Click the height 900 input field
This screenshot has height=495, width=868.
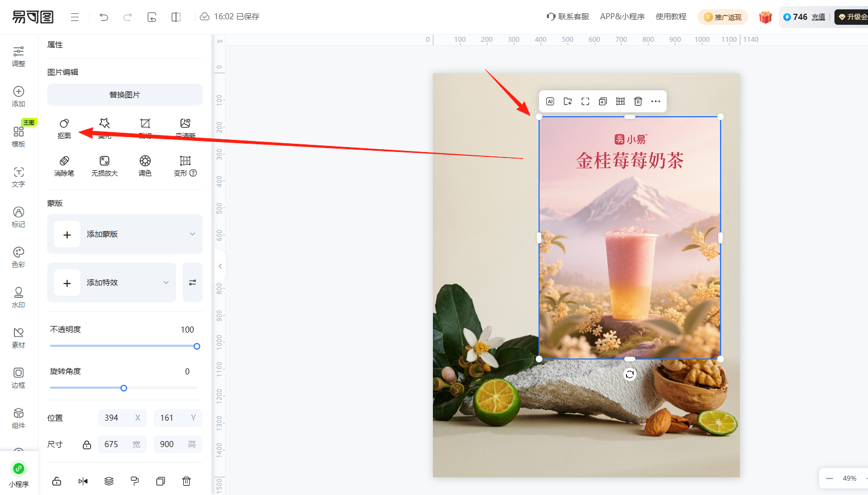[x=178, y=444]
